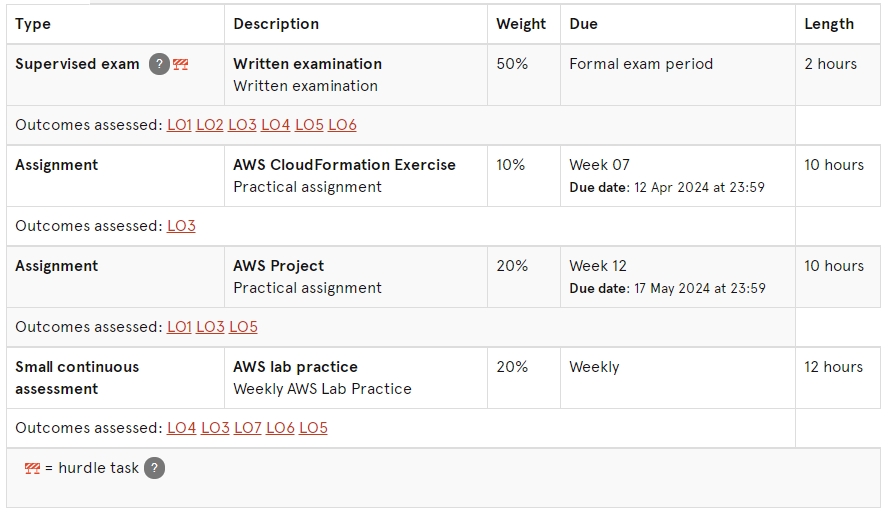Screen dimensions: 888x516
Task: Open LO1 link under AWS Project outcomes
Action: [179, 327]
